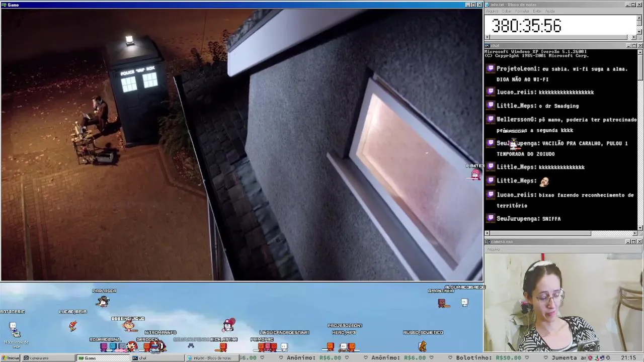Open the Exibir menu in Bloco de notas
Image resolution: width=644 pixels, height=362 pixels.
[x=537, y=11]
